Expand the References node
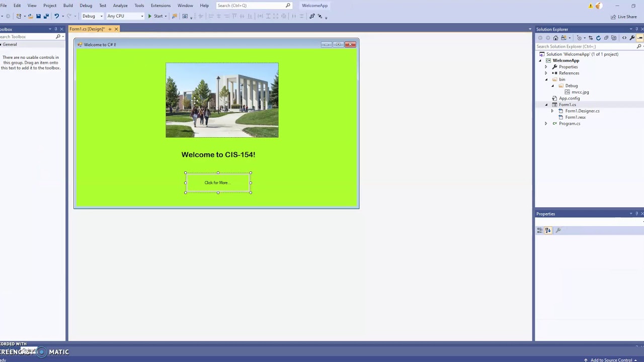The width and height of the screenshot is (644, 362). pos(546,73)
